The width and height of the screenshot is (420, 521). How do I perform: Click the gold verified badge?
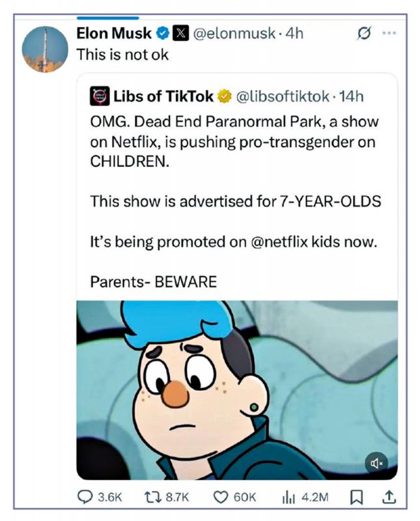point(223,97)
